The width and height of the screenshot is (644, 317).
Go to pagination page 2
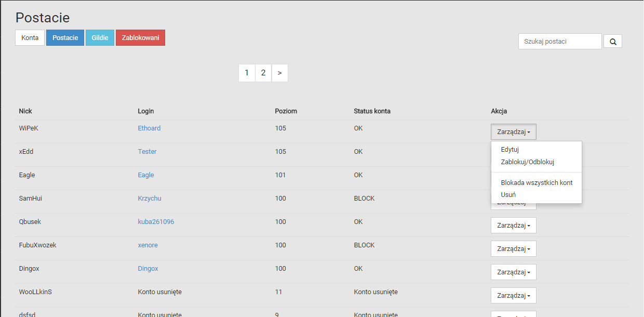click(x=263, y=73)
